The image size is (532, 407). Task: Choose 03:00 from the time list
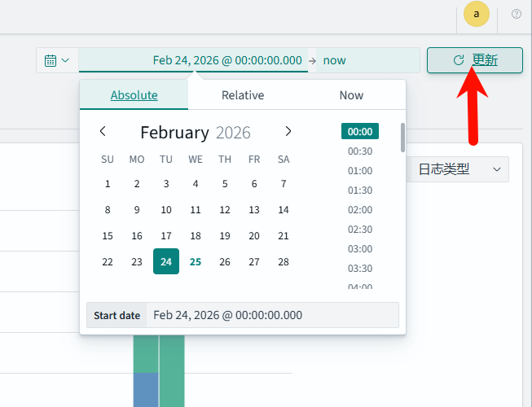(360, 248)
